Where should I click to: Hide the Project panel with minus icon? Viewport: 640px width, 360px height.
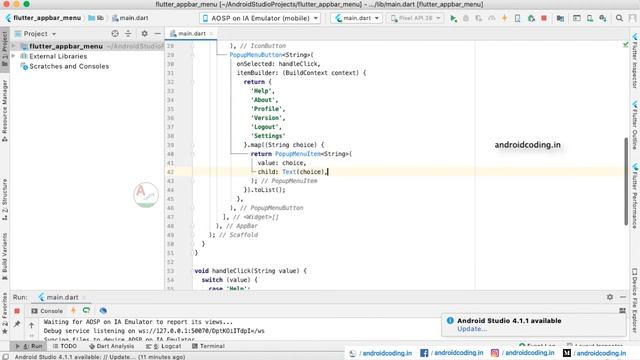(x=158, y=33)
